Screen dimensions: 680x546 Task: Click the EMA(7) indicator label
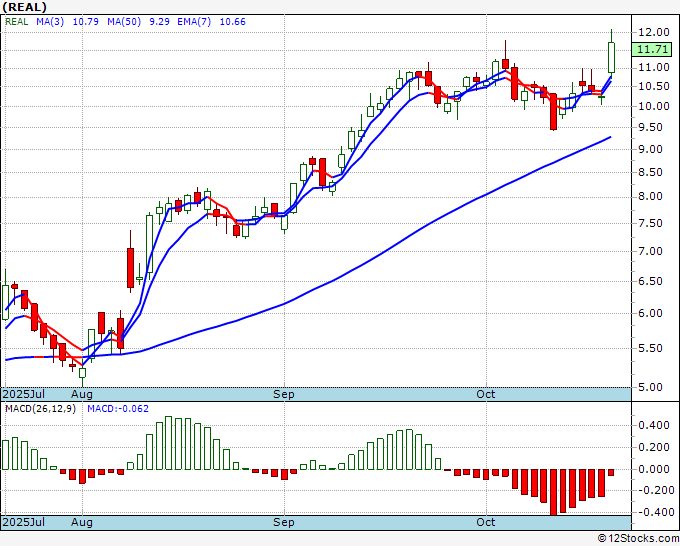tap(194, 22)
